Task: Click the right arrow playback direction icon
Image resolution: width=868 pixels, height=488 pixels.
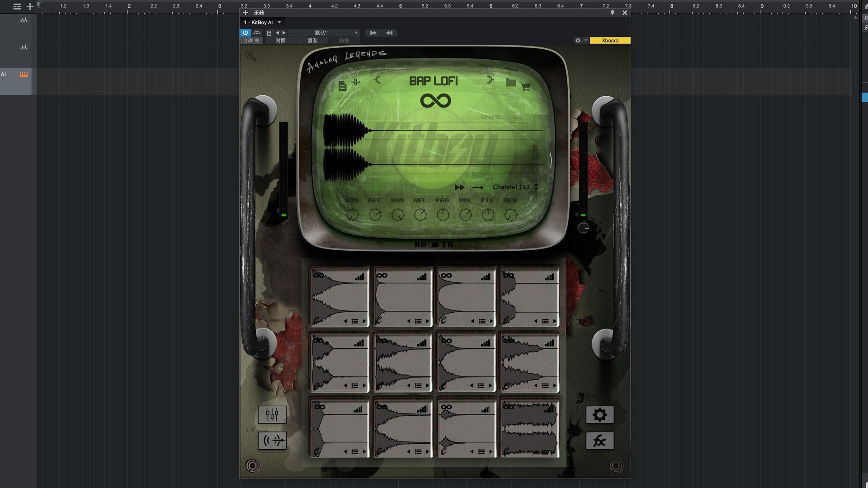Action: tap(478, 187)
